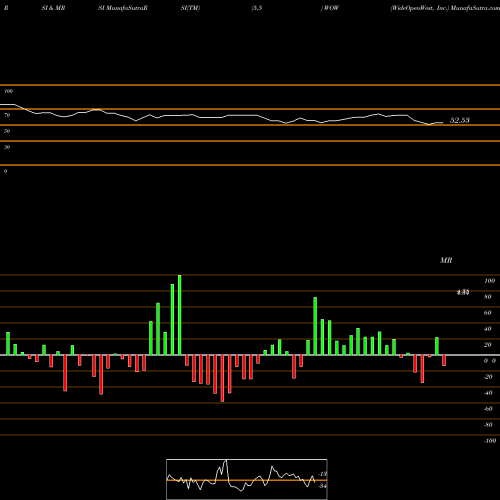The image size is (500, 500).
Task: Click the RSI axis label 70
Action: [7, 115]
